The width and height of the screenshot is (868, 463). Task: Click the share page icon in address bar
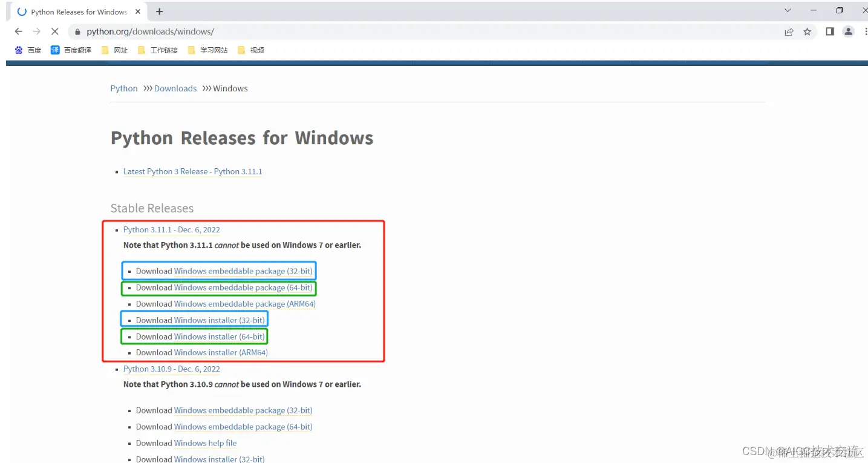point(789,32)
